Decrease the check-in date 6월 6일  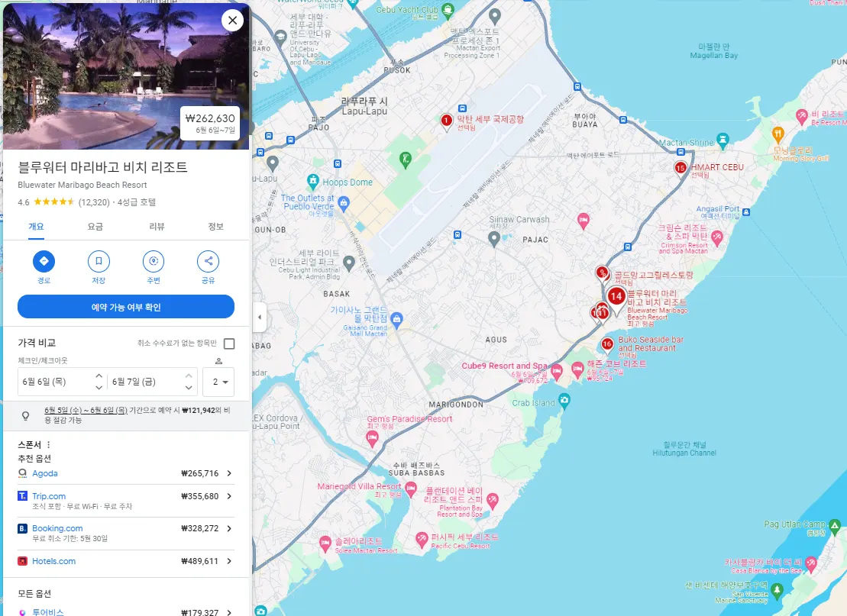click(x=99, y=388)
